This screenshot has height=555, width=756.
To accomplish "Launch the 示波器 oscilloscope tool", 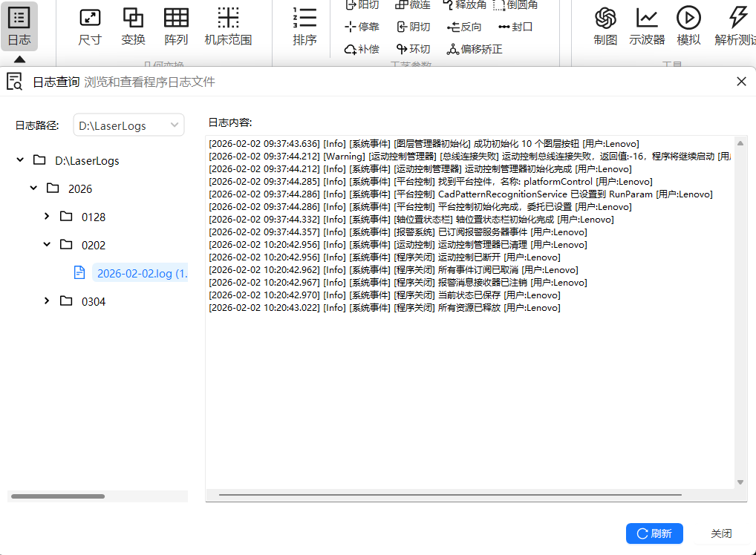I will click(647, 27).
